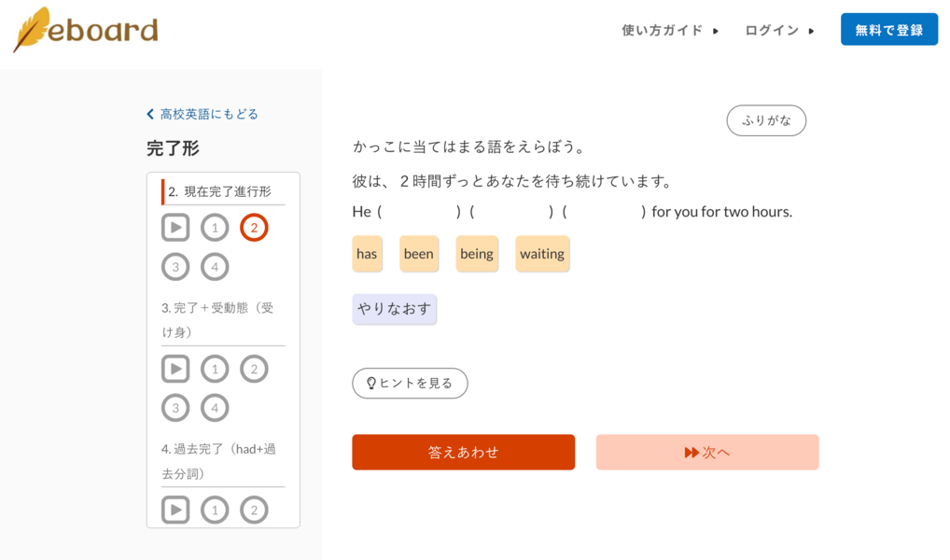The height and width of the screenshot is (560, 950).
Task: Open the highlighted exercise 2 circle
Action: coord(254,228)
